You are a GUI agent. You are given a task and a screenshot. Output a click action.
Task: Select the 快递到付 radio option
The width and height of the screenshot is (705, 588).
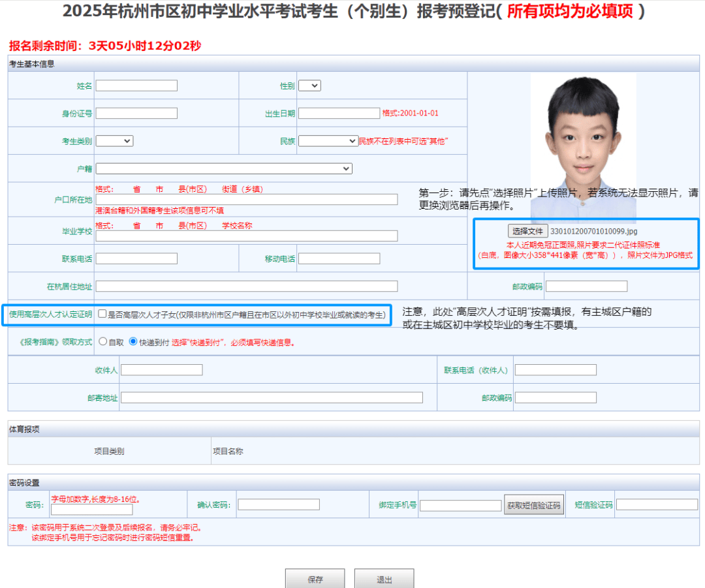[133, 341]
